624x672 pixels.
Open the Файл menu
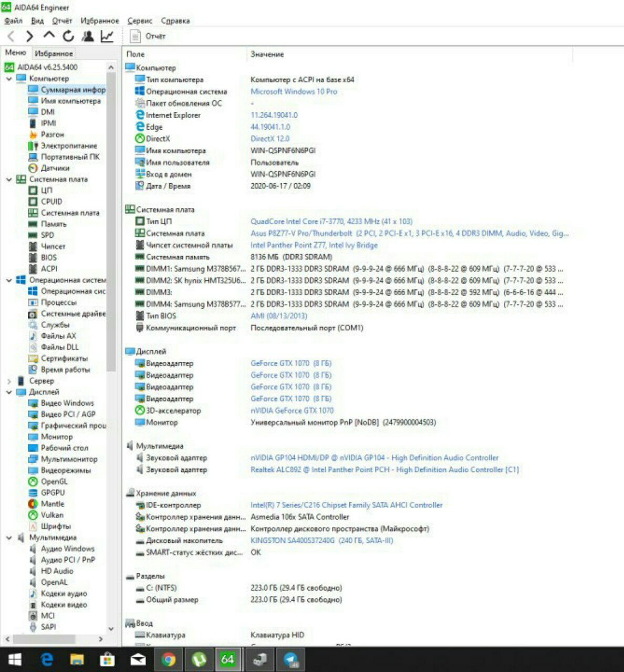tap(13, 21)
